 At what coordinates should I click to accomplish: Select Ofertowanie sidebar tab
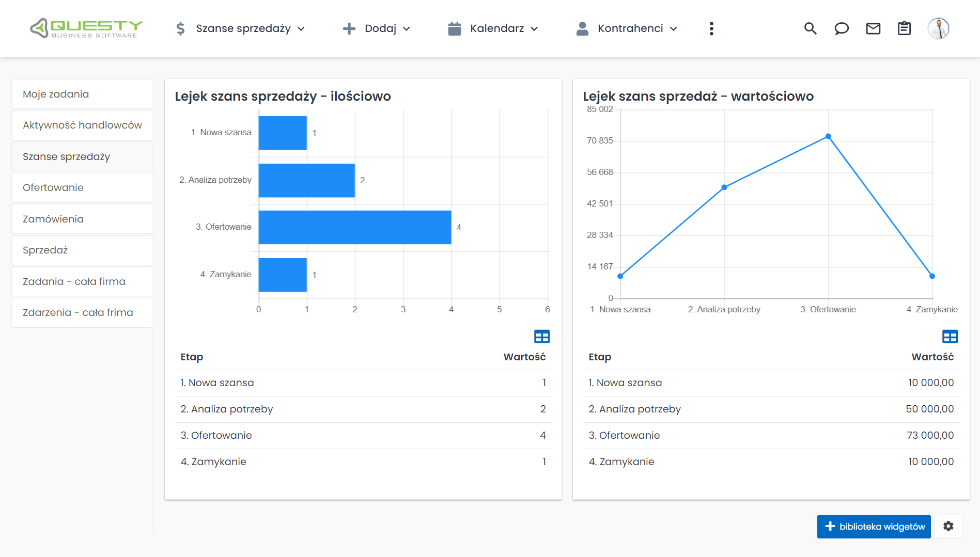click(x=82, y=188)
